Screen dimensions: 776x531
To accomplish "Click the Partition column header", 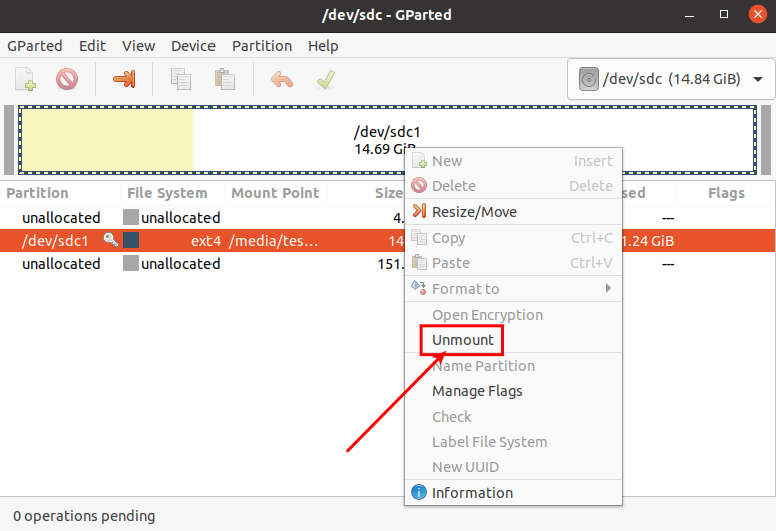I will tap(60, 193).
